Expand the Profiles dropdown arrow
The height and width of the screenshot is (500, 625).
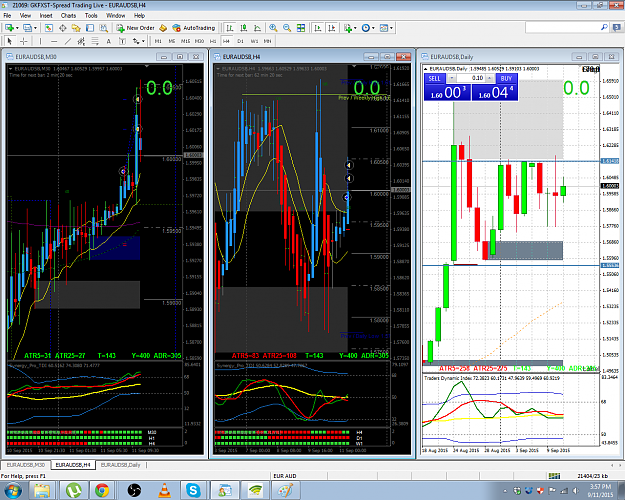click(35, 28)
